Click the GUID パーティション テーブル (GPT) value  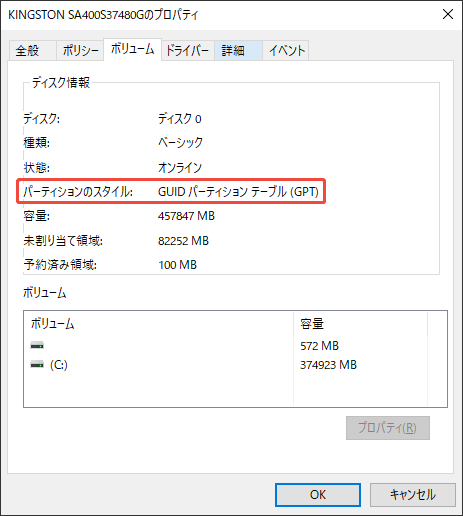238,192
